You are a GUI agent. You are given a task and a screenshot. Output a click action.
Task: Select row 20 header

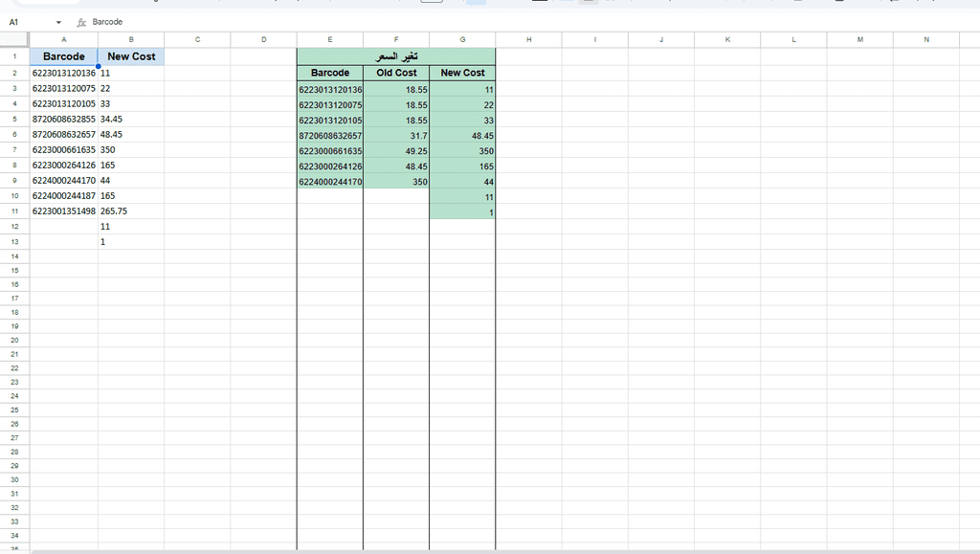click(x=14, y=341)
